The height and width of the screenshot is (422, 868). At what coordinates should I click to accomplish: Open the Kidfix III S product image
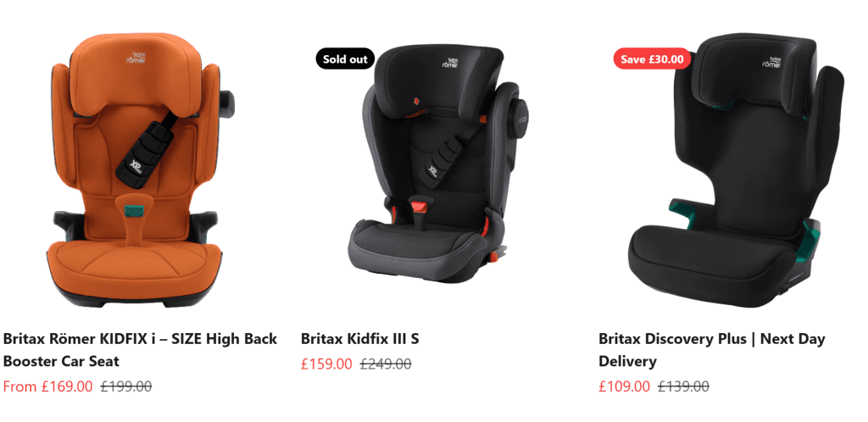434,166
